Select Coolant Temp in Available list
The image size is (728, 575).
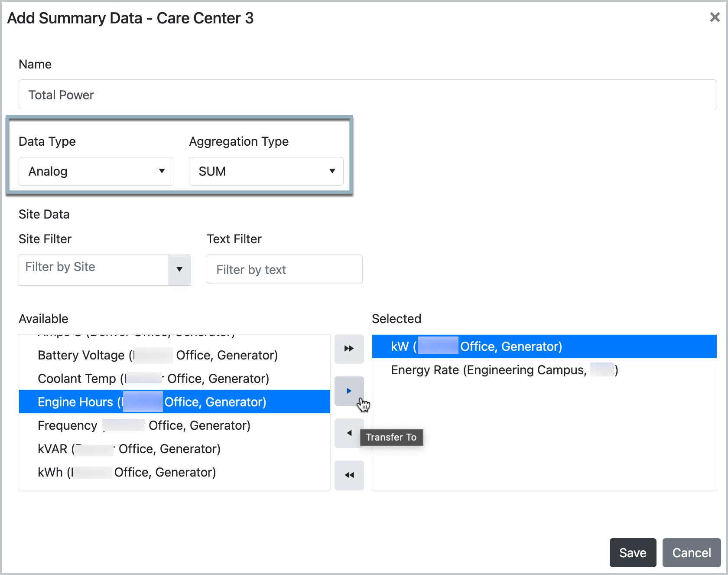153,379
